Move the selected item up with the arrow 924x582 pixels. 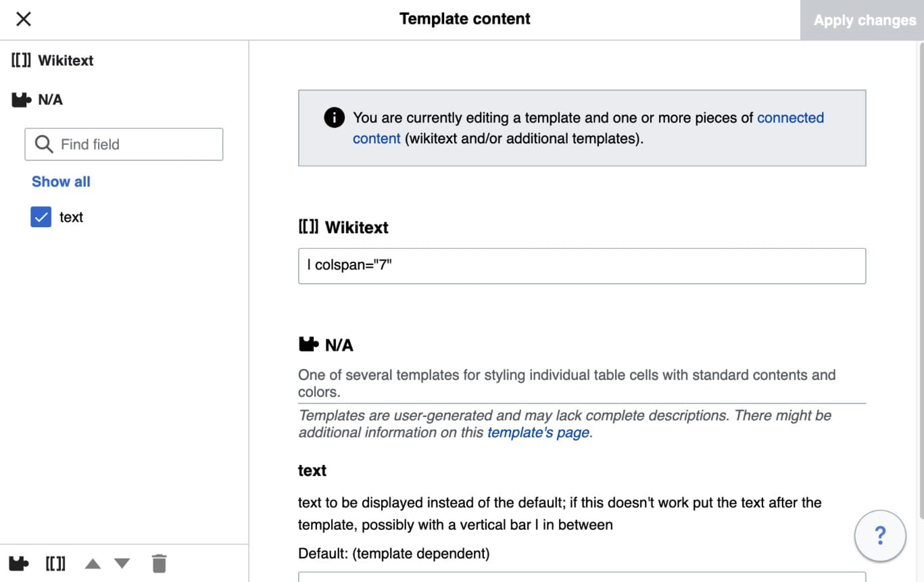[x=93, y=563]
